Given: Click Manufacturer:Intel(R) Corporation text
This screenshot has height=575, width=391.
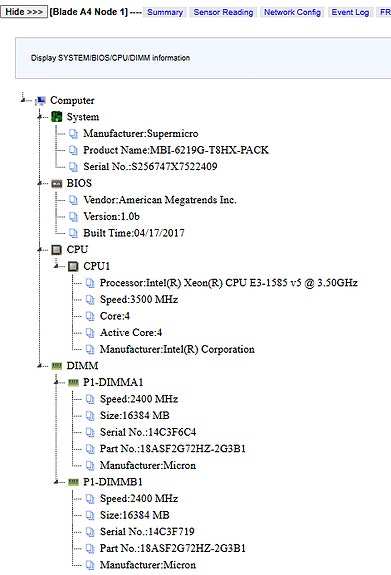Looking at the screenshot, I should coord(177,349).
